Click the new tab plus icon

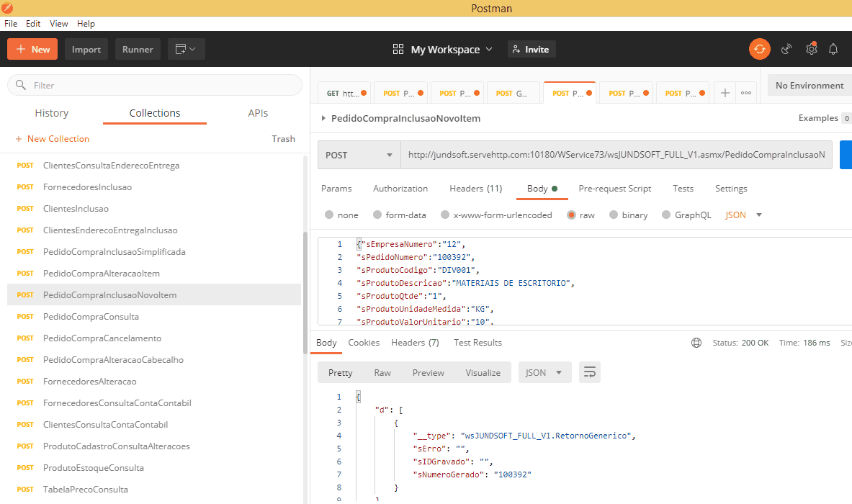pyautogui.click(x=725, y=93)
